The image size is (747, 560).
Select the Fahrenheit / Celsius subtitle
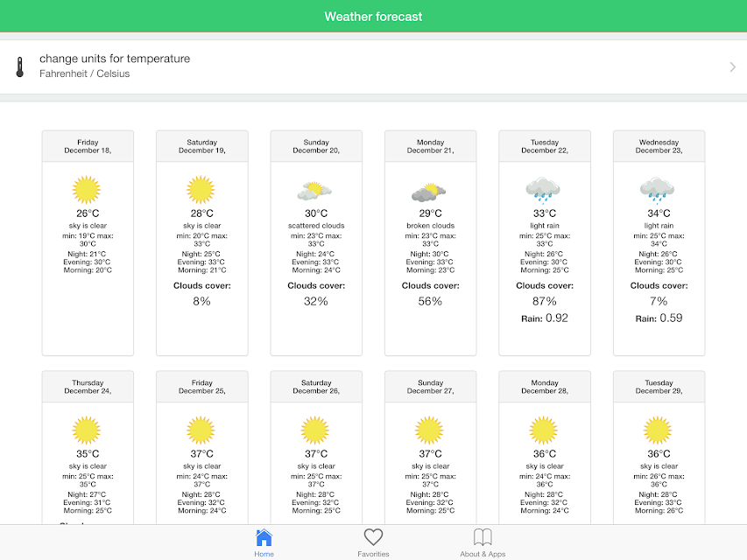[x=84, y=73]
